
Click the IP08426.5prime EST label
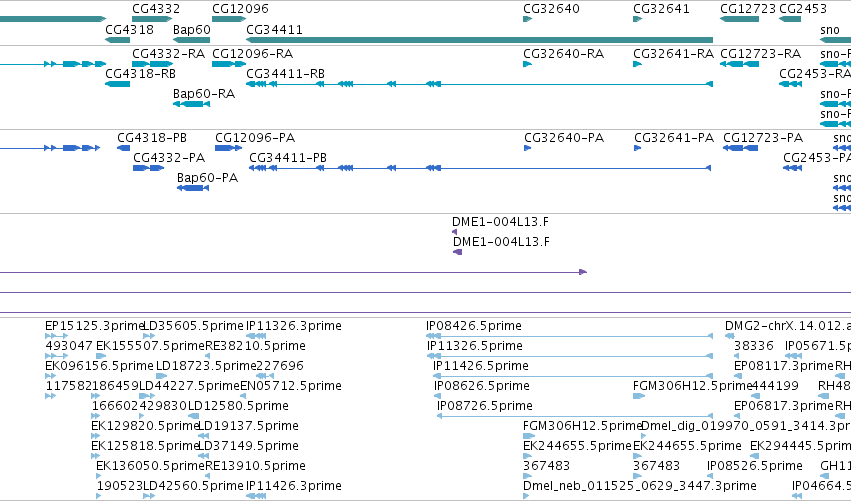pyautogui.click(x=474, y=326)
